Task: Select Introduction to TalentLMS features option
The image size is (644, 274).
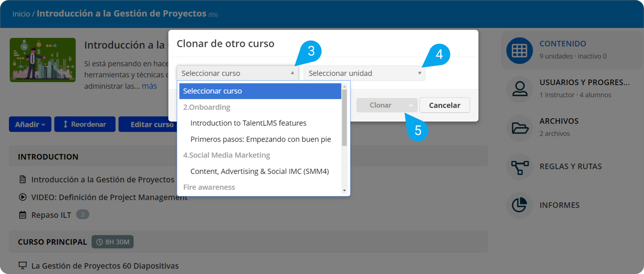Action: pos(248,123)
